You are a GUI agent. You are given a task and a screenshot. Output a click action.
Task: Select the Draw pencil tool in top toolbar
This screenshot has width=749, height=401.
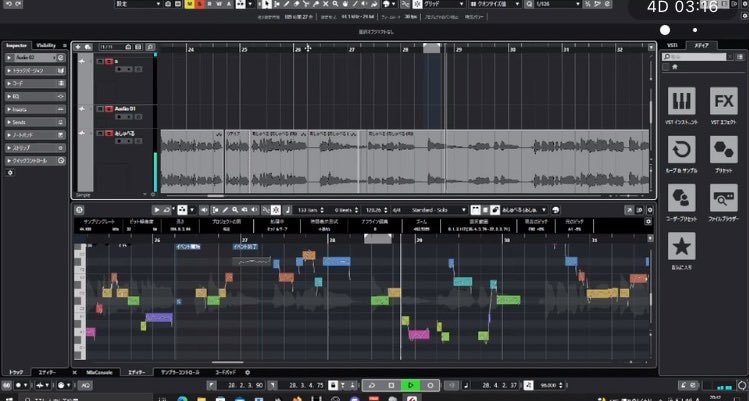coord(287,4)
